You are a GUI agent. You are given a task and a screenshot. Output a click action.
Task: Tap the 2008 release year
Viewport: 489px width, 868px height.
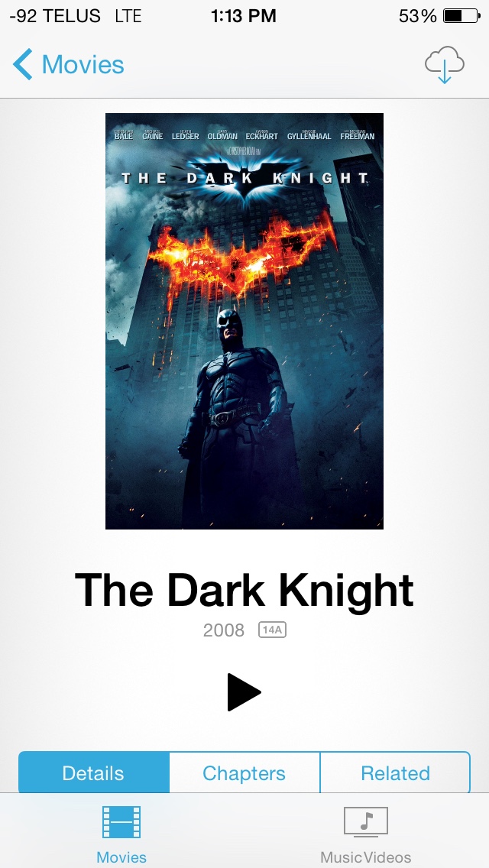[x=224, y=630]
